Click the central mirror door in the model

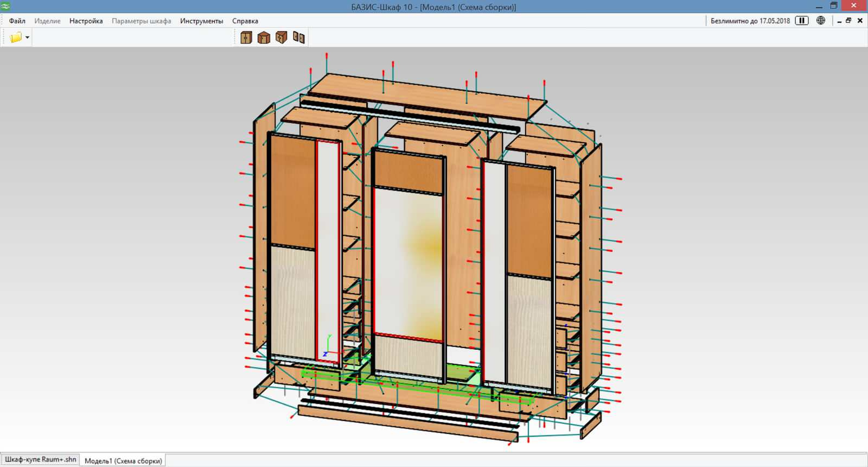point(408,261)
